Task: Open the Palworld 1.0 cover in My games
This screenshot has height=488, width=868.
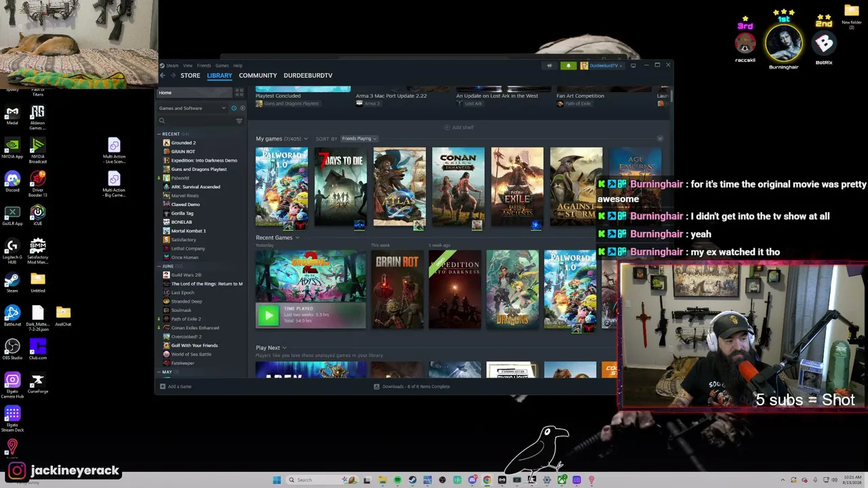Action: click(281, 188)
